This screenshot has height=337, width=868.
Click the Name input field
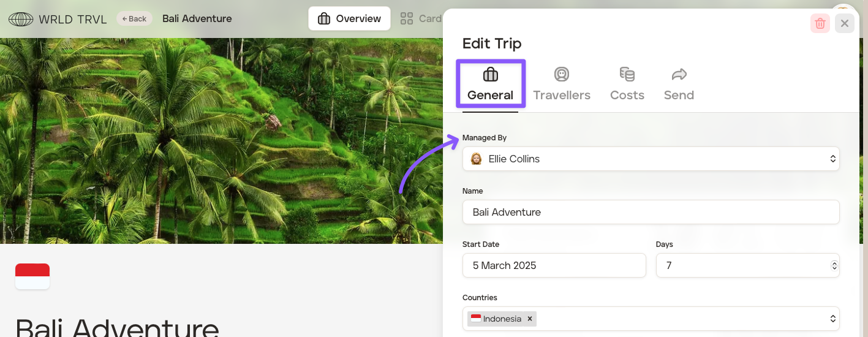point(651,212)
